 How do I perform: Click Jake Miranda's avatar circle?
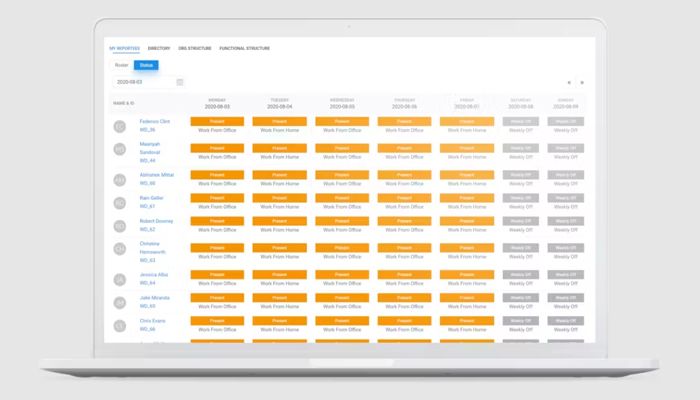pyautogui.click(x=120, y=303)
